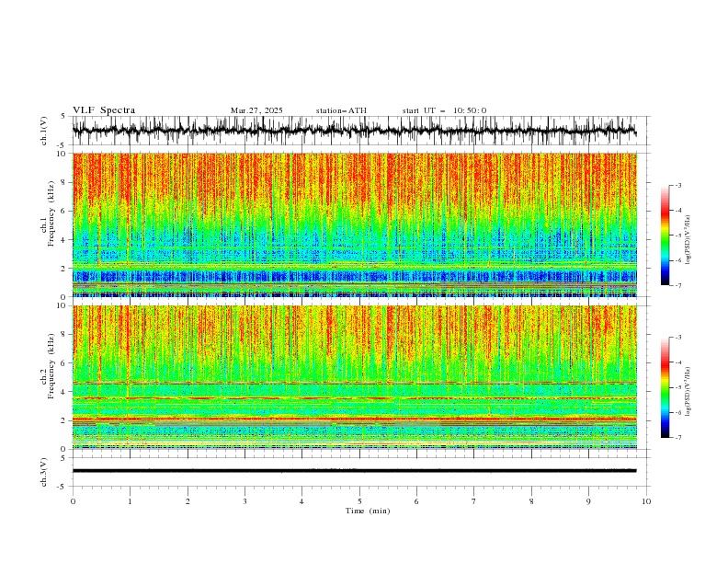
Task: Click the ch.1 PSD color scale bar
Action: coord(665,236)
